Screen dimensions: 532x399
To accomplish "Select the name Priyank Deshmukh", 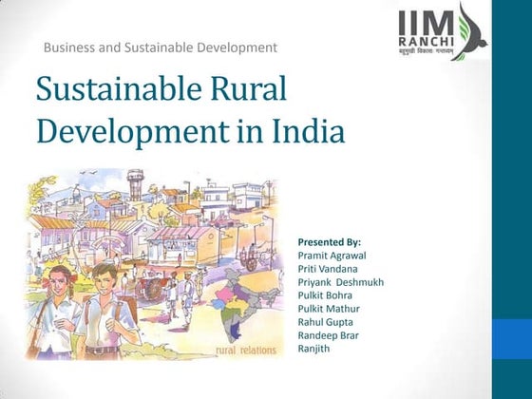I will point(341,282).
